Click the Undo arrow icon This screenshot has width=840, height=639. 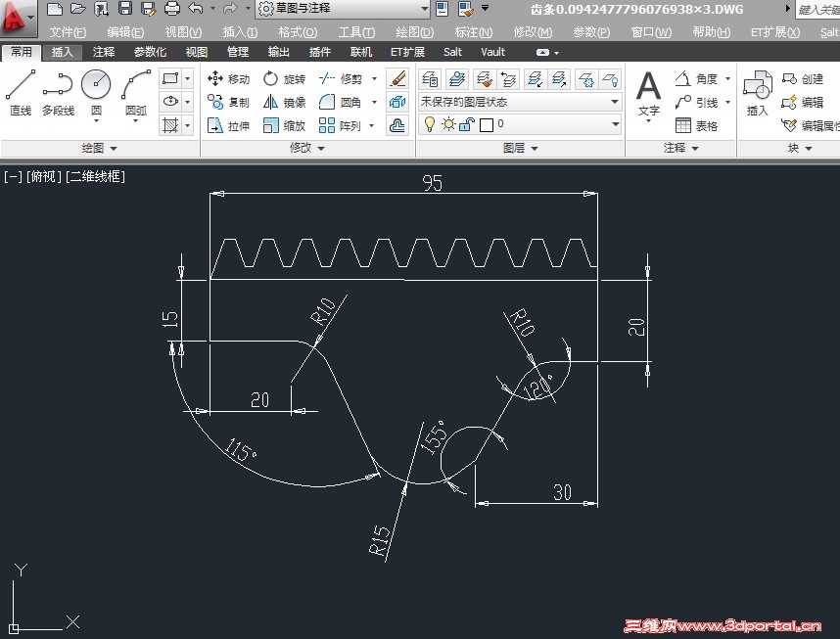click(196, 8)
